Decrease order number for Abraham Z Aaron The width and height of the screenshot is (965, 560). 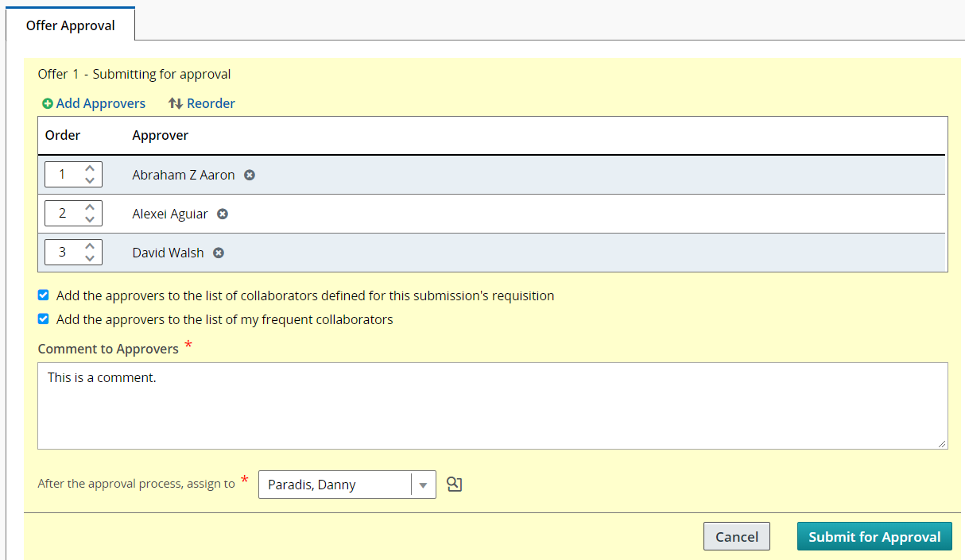tap(90, 180)
